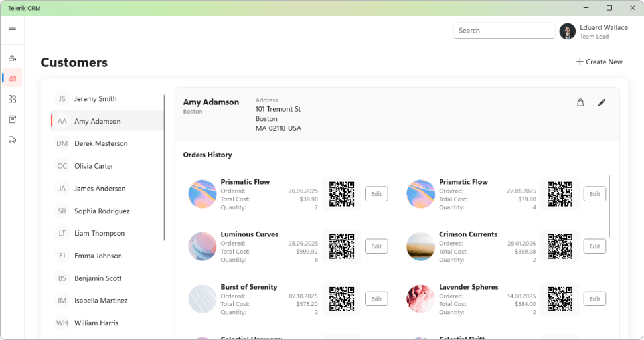Image resolution: width=644 pixels, height=340 pixels.
Task: Select customer Jeremy Smith
Action: (107, 98)
